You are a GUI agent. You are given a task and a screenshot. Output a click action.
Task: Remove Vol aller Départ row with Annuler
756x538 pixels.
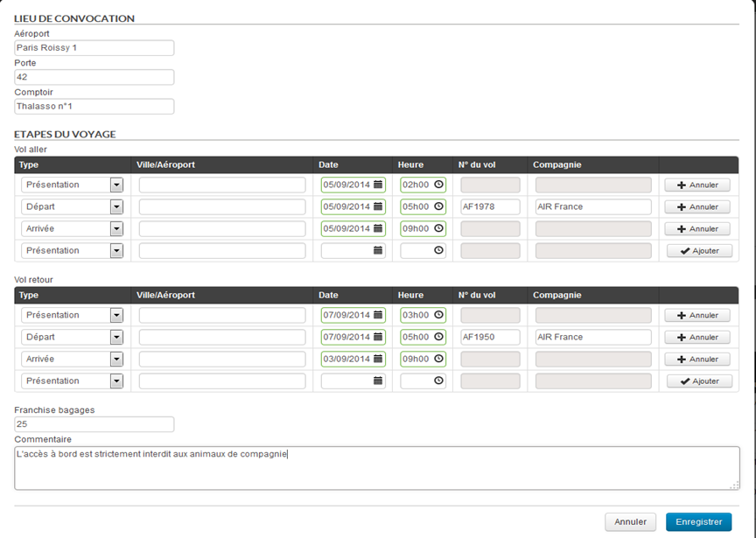(x=697, y=207)
